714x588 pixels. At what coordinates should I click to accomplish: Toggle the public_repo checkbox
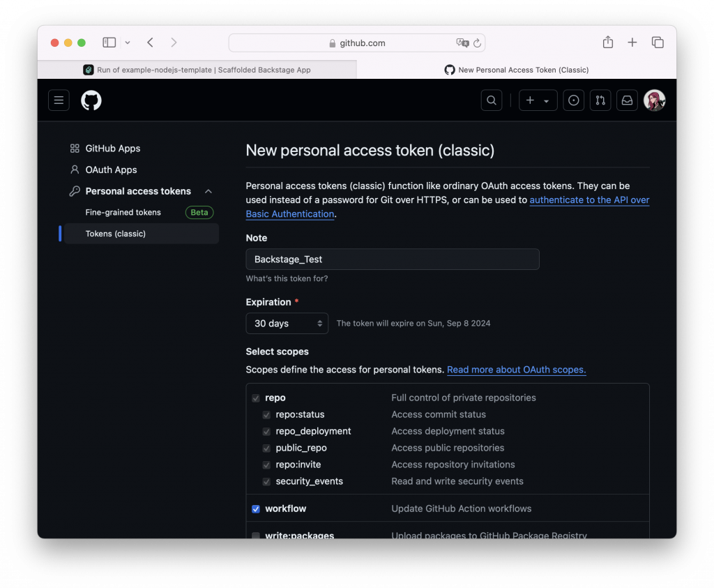[x=266, y=448]
